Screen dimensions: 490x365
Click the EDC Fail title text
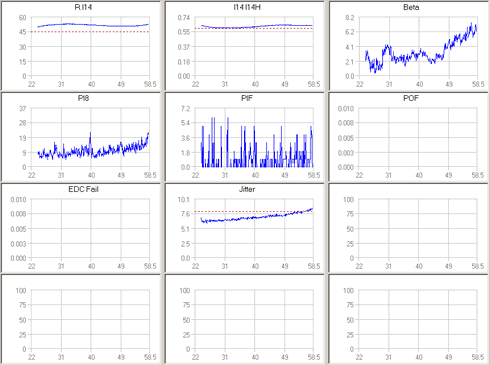83,189
